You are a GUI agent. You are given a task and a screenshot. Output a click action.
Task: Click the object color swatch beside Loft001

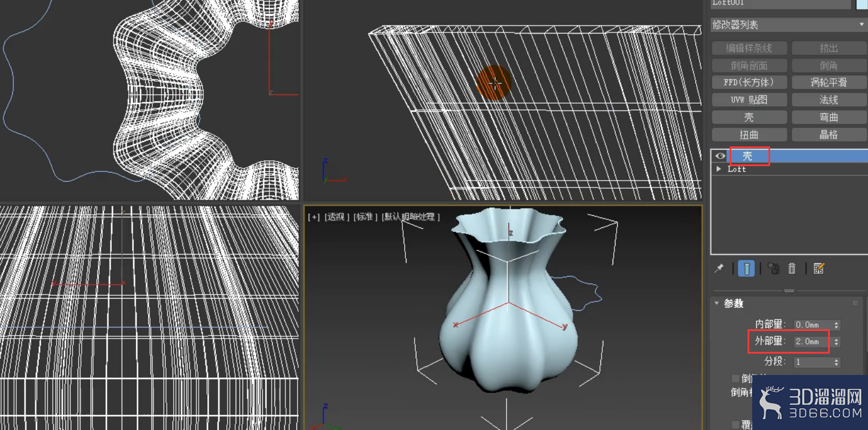point(862,3)
